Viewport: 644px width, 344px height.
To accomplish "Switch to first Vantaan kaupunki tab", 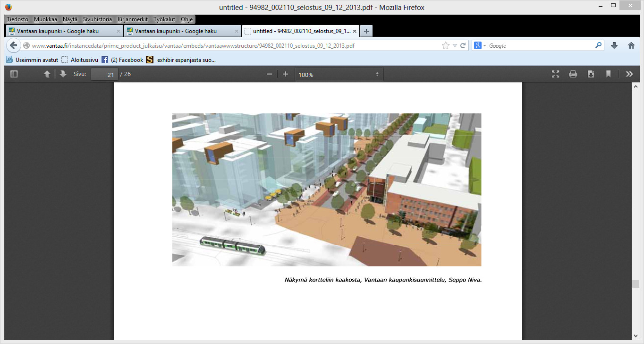I will point(58,31).
